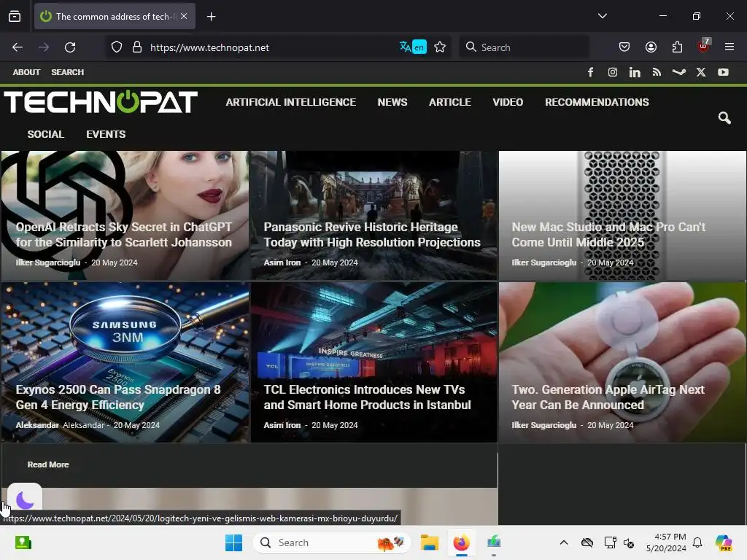The width and height of the screenshot is (747, 560).
Task: Open the uBlock Origin extension icon
Action: (x=704, y=46)
